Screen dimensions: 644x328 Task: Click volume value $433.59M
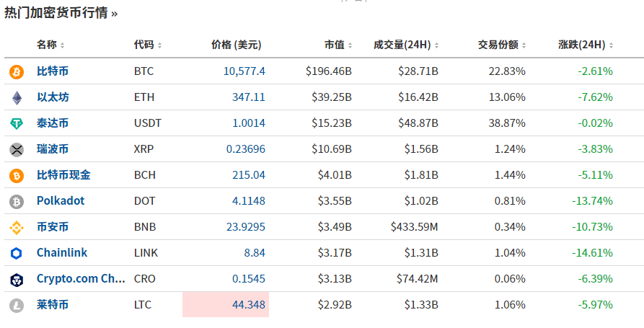pos(415,226)
